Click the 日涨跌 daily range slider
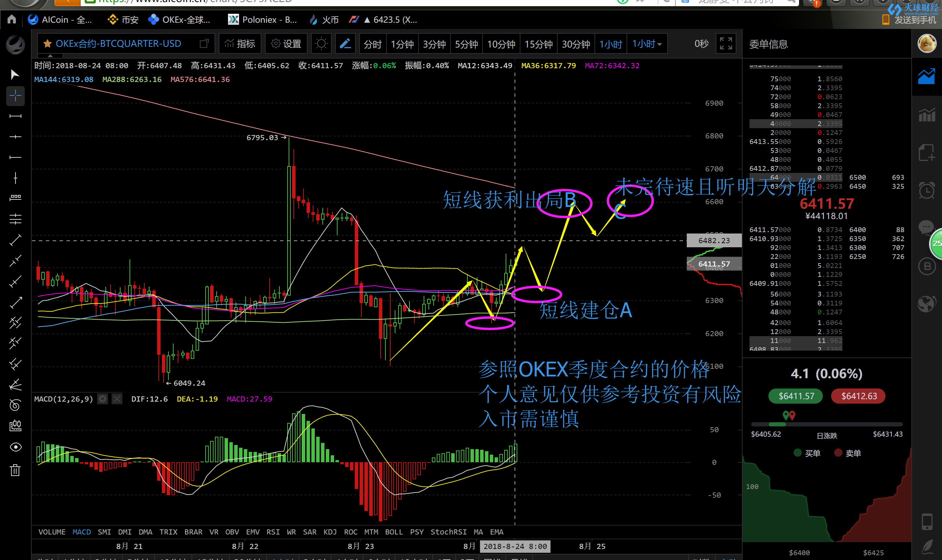This screenshot has width=942, height=560. pyautogui.click(x=827, y=424)
